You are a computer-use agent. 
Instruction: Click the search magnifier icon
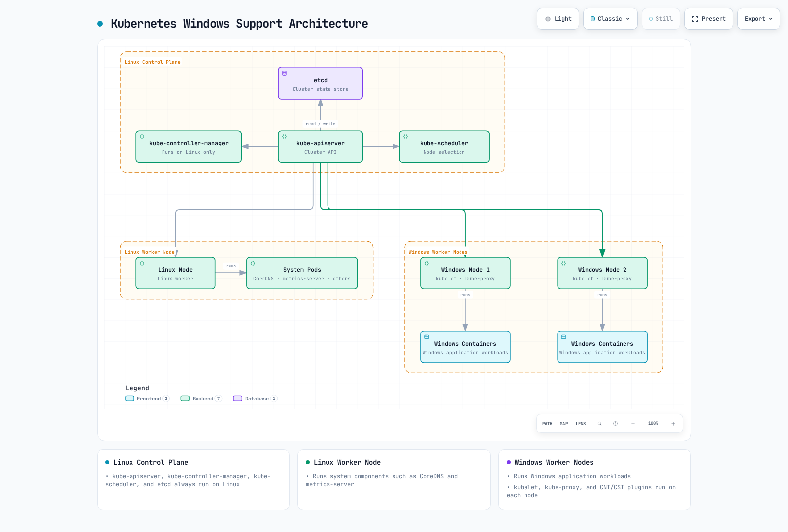[599, 424]
